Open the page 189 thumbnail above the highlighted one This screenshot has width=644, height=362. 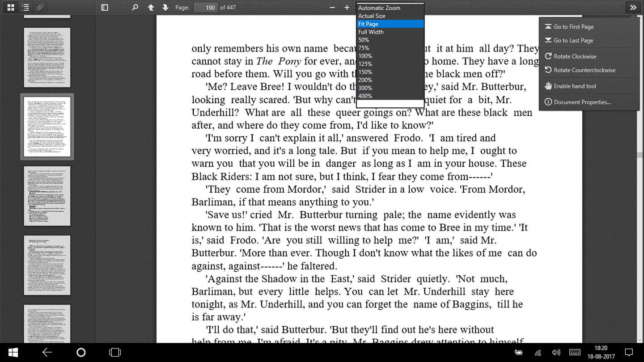tap(47, 58)
